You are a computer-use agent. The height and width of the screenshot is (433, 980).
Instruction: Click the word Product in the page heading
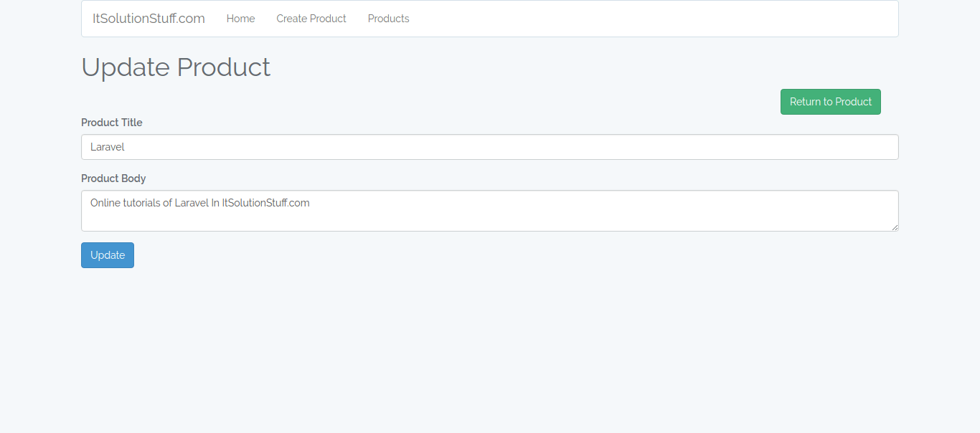pos(223,67)
